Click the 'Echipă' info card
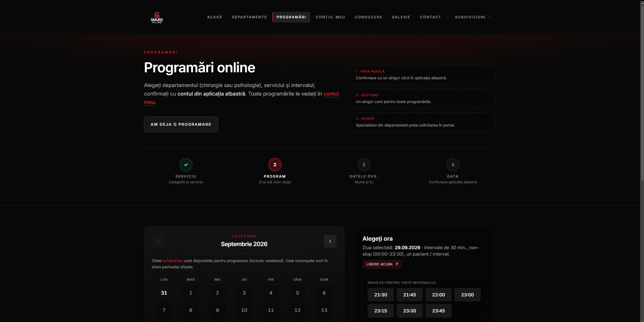 [x=422, y=122]
